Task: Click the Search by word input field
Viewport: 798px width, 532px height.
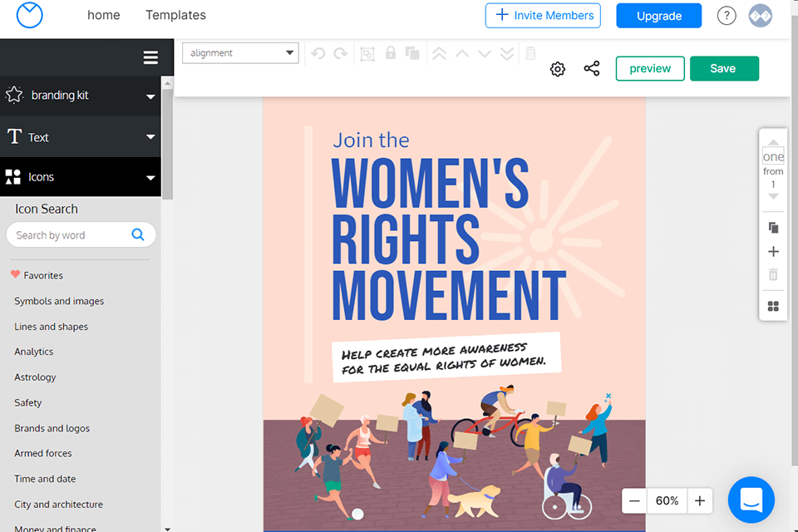Action: 71,235
